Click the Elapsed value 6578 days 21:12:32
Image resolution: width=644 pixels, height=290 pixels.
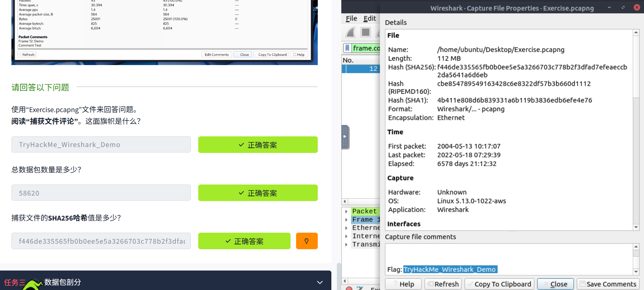tap(467, 164)
